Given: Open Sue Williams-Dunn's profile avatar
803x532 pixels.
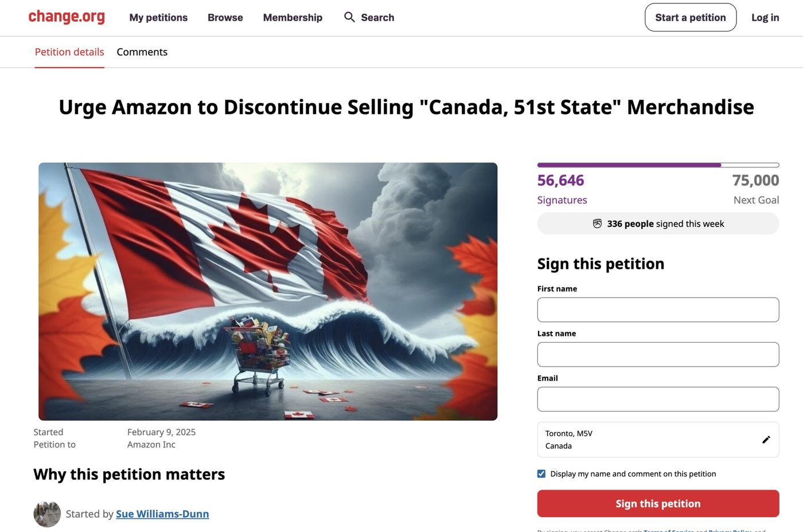Looking at the screenshot, I should coord(47,514).
